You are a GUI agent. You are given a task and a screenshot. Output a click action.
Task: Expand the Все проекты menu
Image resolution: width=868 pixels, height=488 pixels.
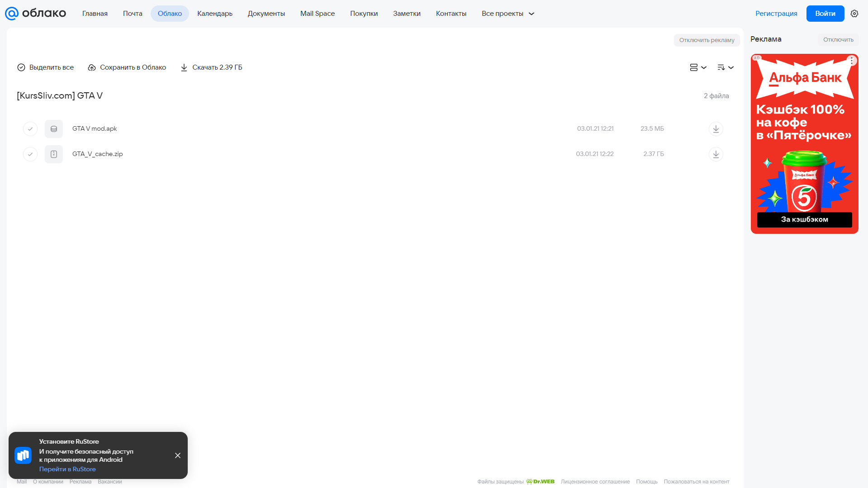pos(508,14)
